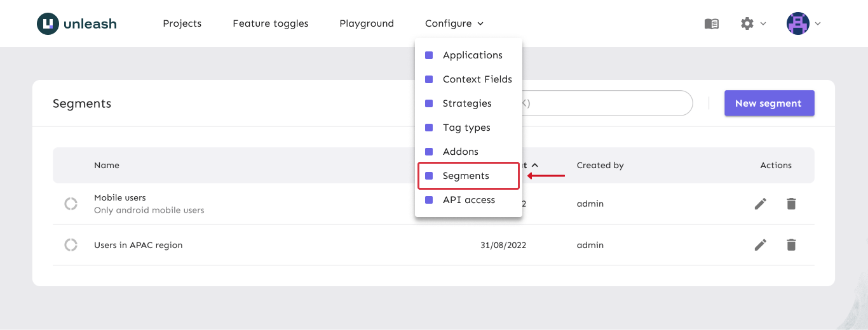The height and width of the screenshot is (330, 868).
Task: Click the Unleash logo icon
Action: click(x=48, y=23)
